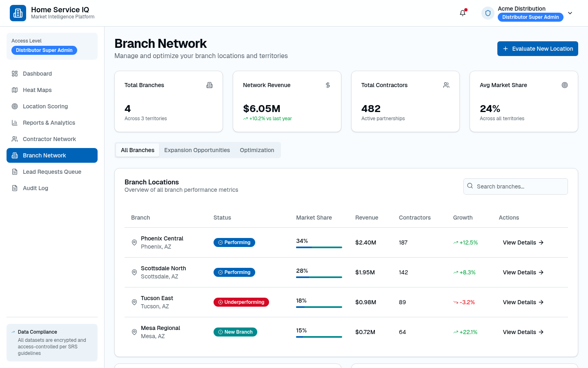Click the Contractor Network people icon
Image resolution: width=588 pixels, height=368 pixels.
click(15, 139)
